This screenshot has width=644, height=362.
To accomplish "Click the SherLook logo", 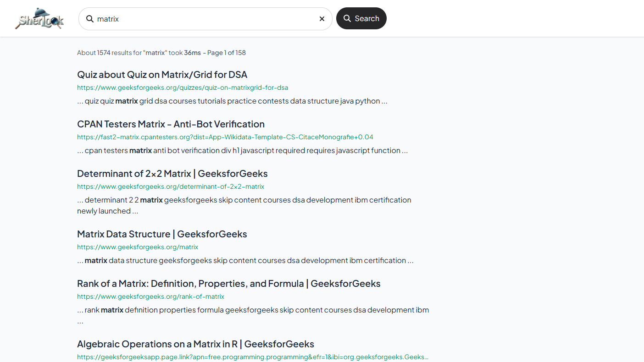I will (39, 19).
